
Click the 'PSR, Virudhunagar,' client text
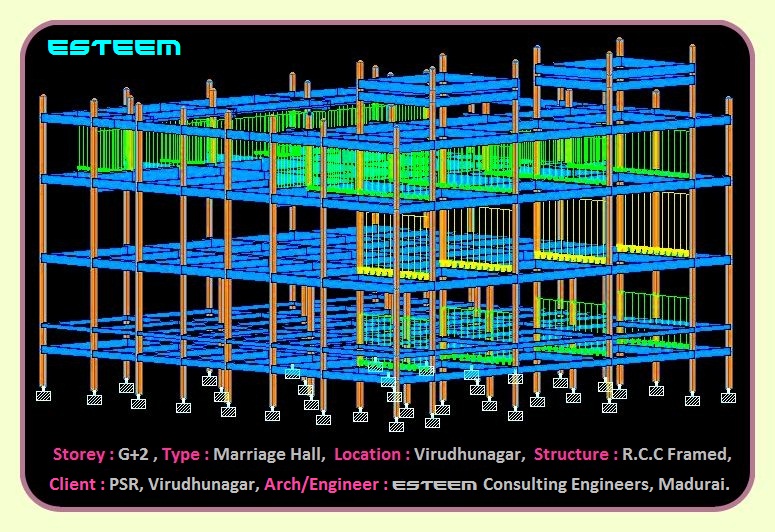184,484
